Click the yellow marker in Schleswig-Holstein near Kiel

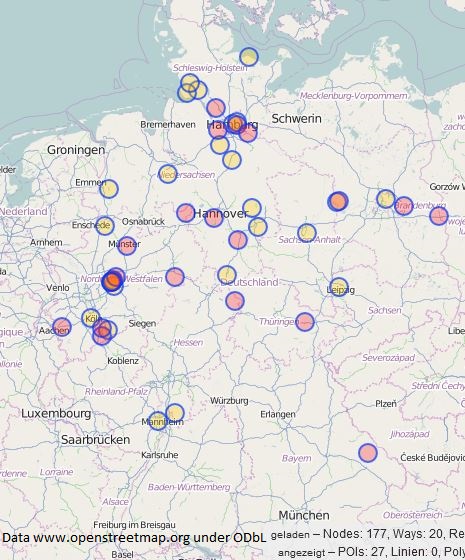point(249,57)
